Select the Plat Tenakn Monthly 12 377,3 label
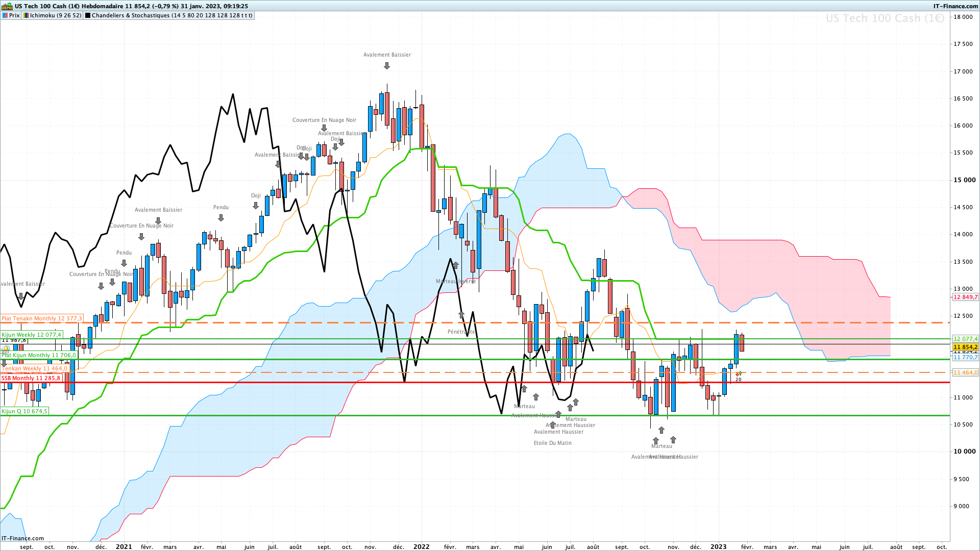The width and height of the screenshot is (980, 551). tap(41, 318)
